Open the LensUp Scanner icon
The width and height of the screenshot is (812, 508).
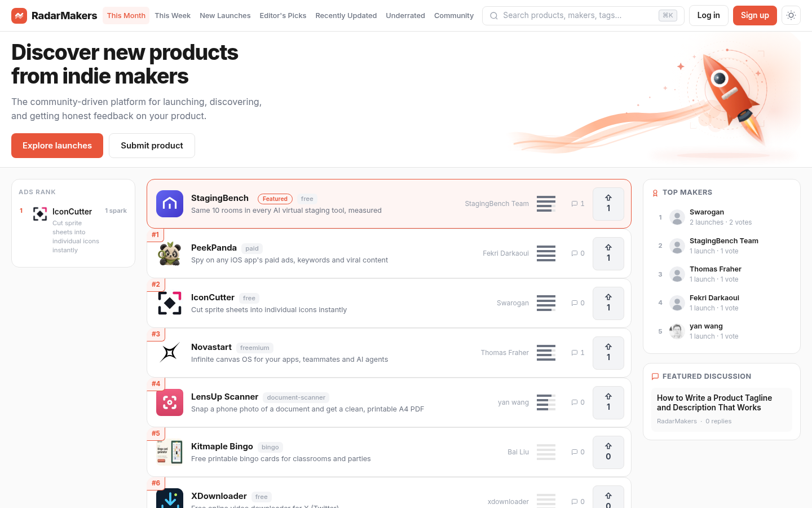170,402
